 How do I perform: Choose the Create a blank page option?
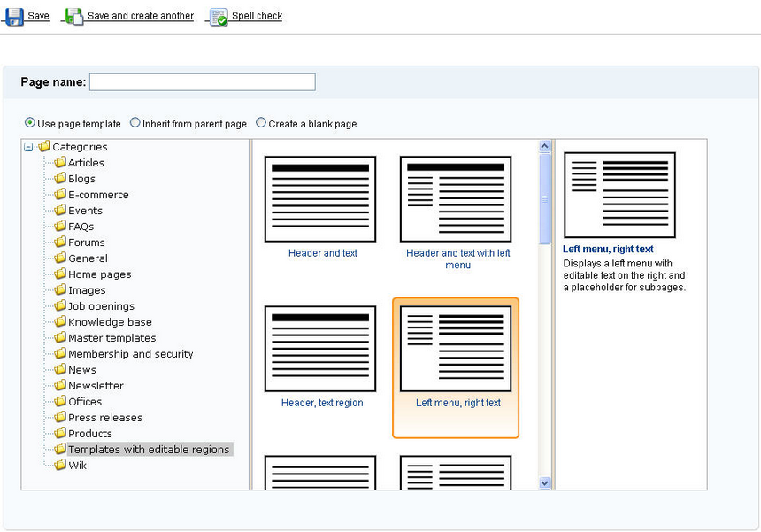261,123
